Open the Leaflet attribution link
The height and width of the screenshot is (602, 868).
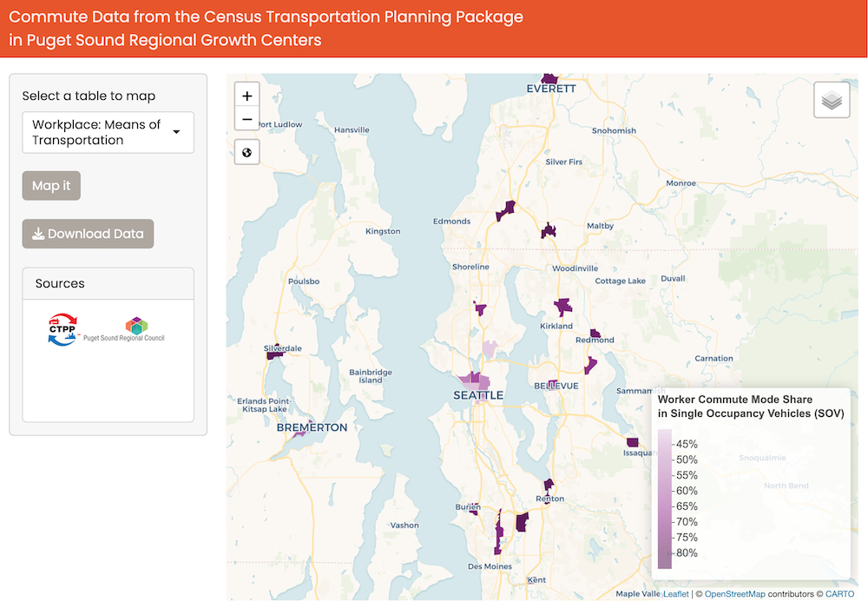coord(676,594)
